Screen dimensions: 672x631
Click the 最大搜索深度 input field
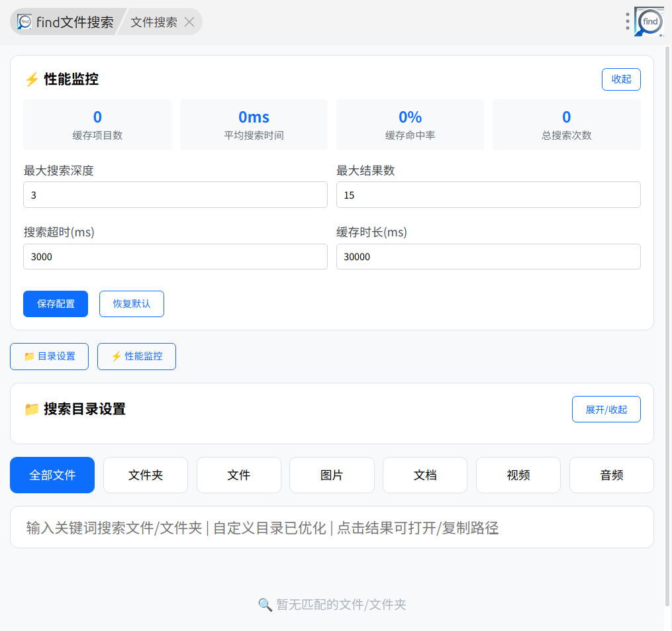[175, 195]
